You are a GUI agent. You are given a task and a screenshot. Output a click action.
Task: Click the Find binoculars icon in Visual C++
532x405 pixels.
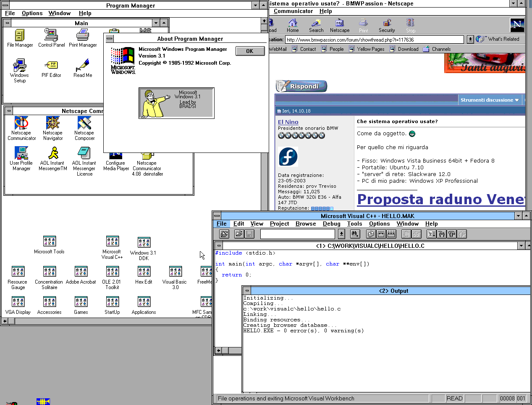coord(355,234)
